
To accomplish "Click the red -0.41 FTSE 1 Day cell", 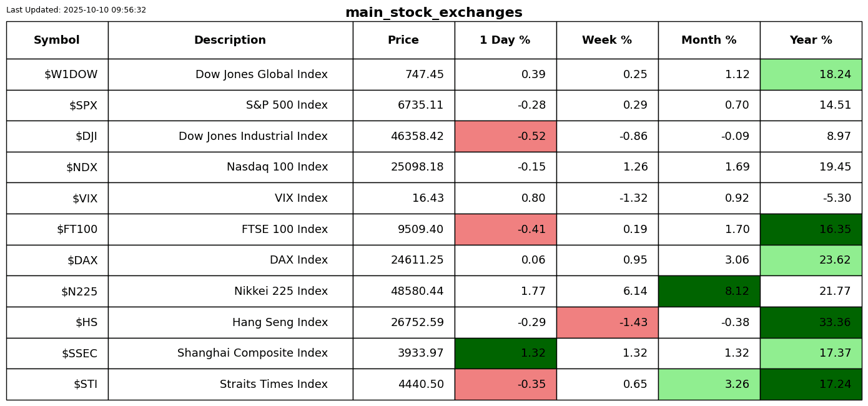I will [505, 229].
